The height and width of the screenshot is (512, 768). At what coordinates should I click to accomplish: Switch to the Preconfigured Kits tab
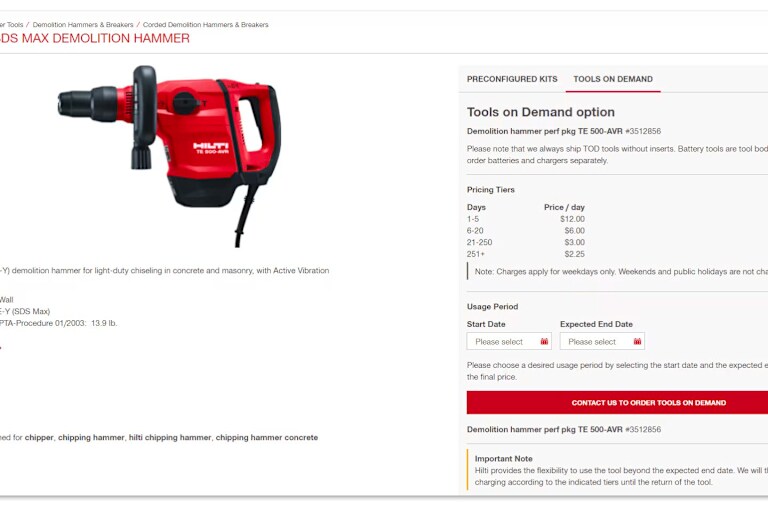(x=512, y=79)
